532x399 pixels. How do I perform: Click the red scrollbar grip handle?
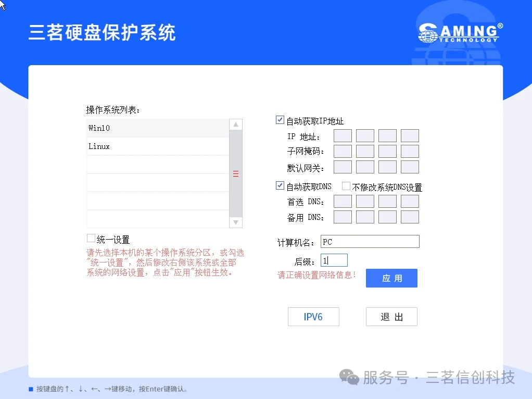coord(236,174)
